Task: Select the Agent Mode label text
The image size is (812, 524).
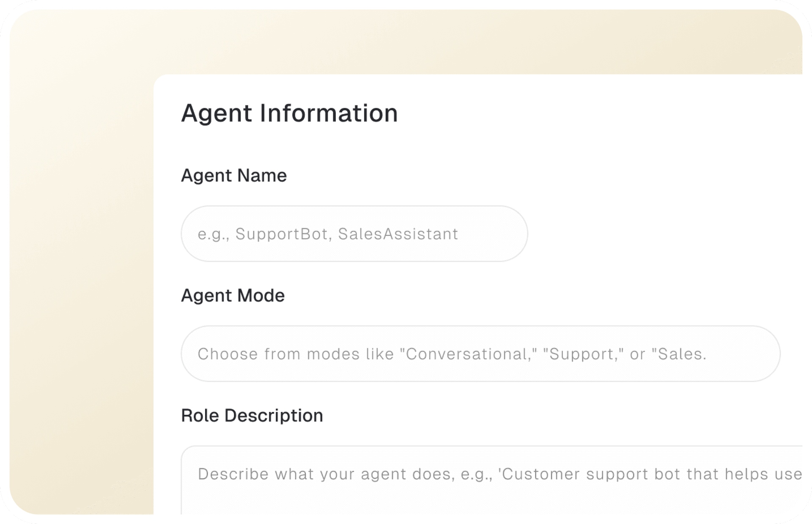Action: point(233,296)
